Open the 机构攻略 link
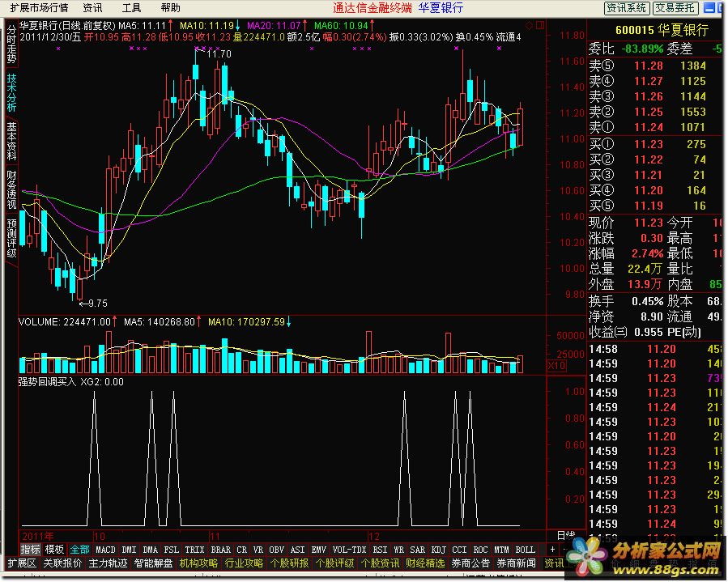The width and height of the screenshot is (728, 582). pos(198,563)
